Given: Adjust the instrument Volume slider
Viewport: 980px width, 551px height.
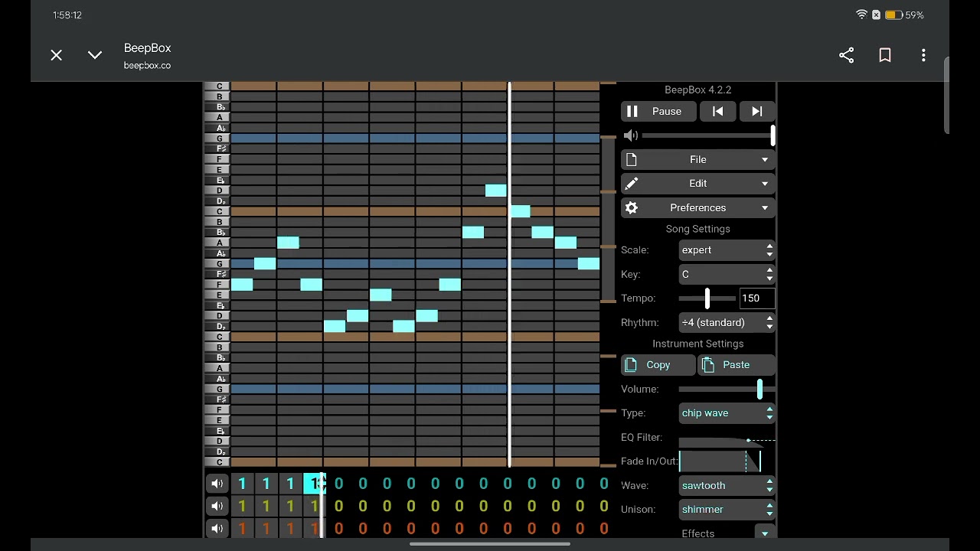Looking at the screenshot, I should [727, 389].
